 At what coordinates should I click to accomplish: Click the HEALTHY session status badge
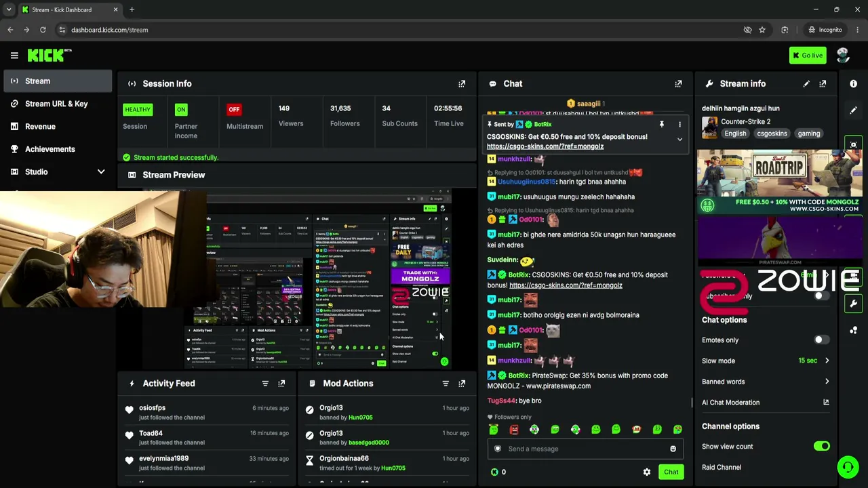[x=138, y=110]
